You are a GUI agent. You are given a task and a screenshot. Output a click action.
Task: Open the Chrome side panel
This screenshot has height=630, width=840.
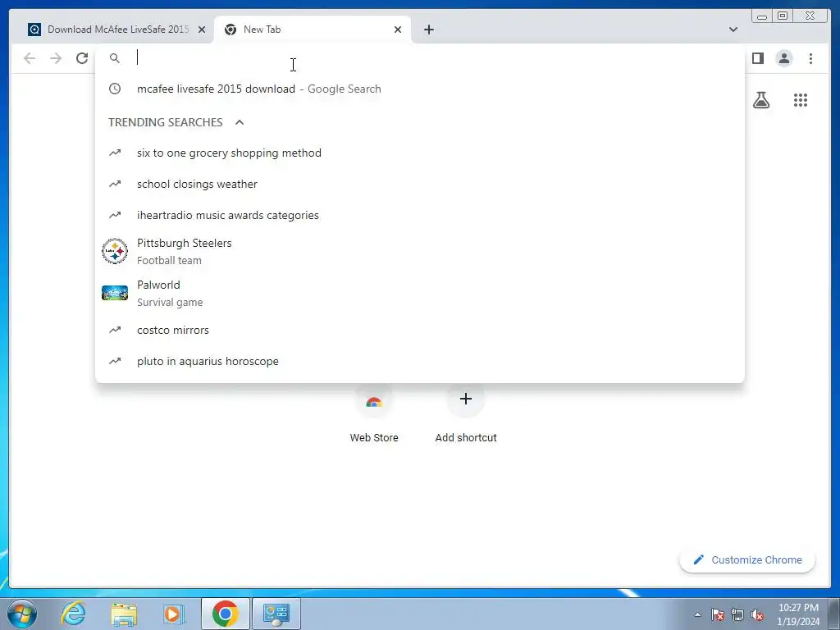757,58
